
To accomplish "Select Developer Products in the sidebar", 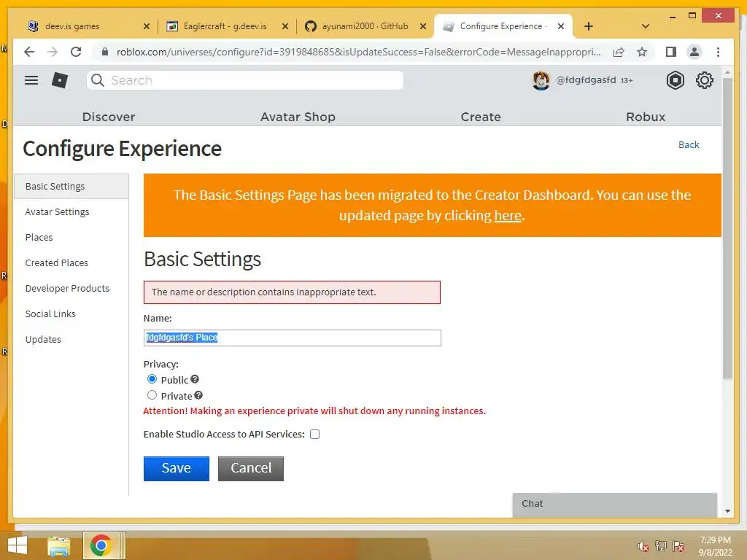I will pos(67,289).
